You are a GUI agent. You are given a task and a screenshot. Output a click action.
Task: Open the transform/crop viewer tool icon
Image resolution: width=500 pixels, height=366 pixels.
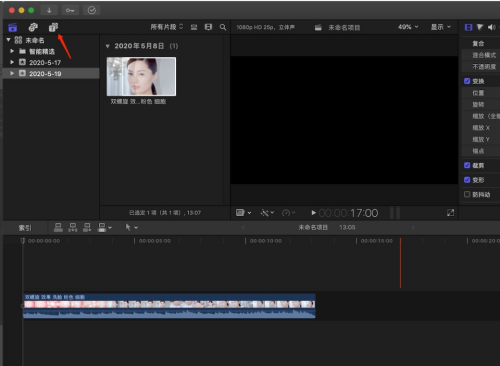(240, 213)
